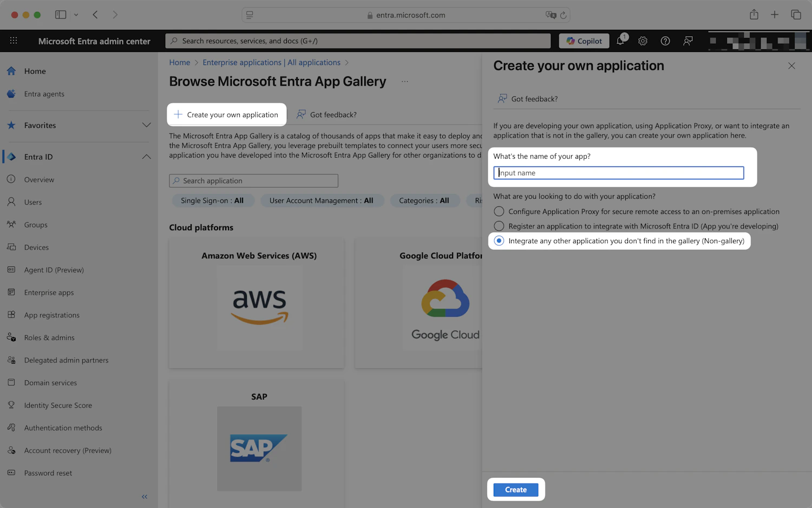Close the Create your own application panel
Image resolution: width=812 pixels, height=508 pixels.
click(791, 66)
